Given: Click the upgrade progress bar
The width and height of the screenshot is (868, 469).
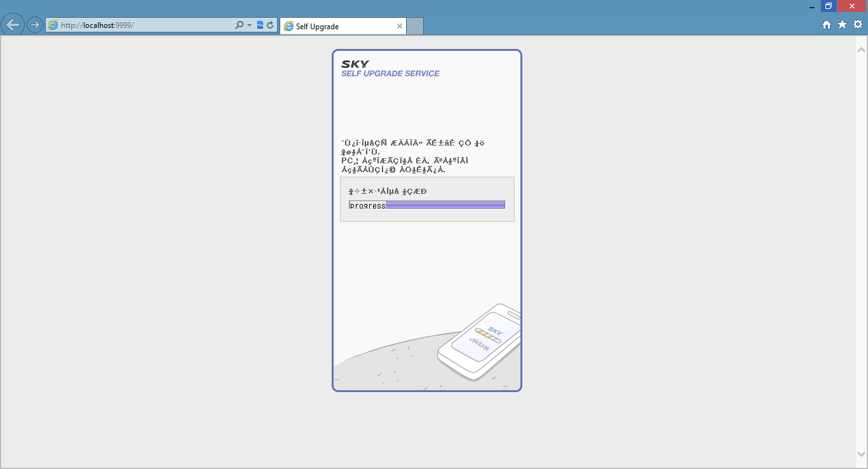Looking at the screenshot, I should [427, 205].
